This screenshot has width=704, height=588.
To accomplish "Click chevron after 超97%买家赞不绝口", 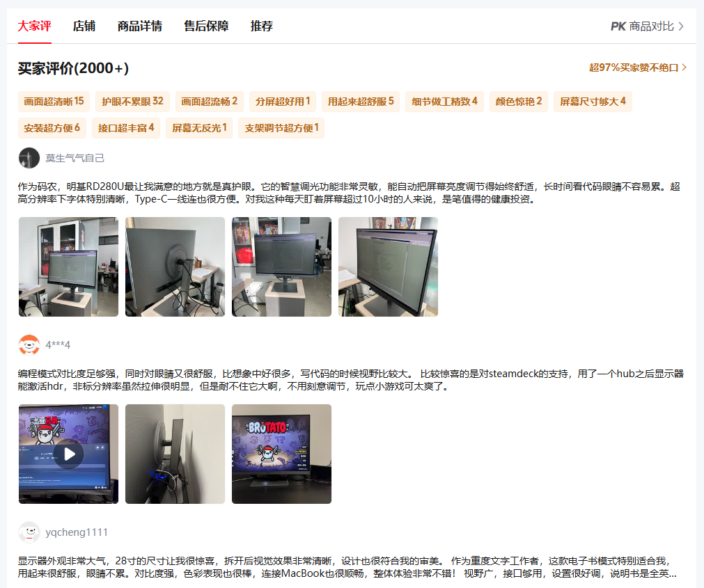I will [x=685, y=67].
